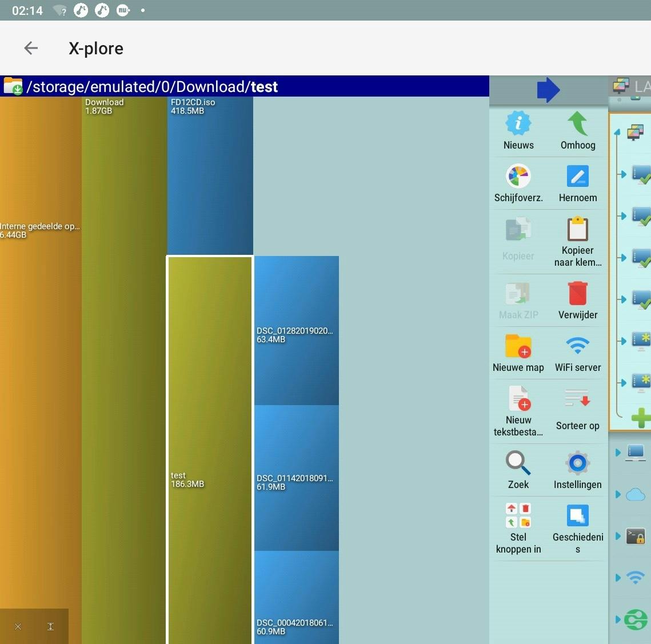
Task: Tap the 02:14 clock in status bar
Action: tap(27, 10)
